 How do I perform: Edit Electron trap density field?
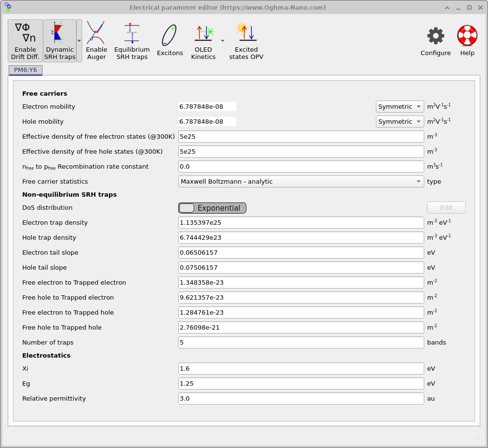pyautogui.click(x=301, y=223)
